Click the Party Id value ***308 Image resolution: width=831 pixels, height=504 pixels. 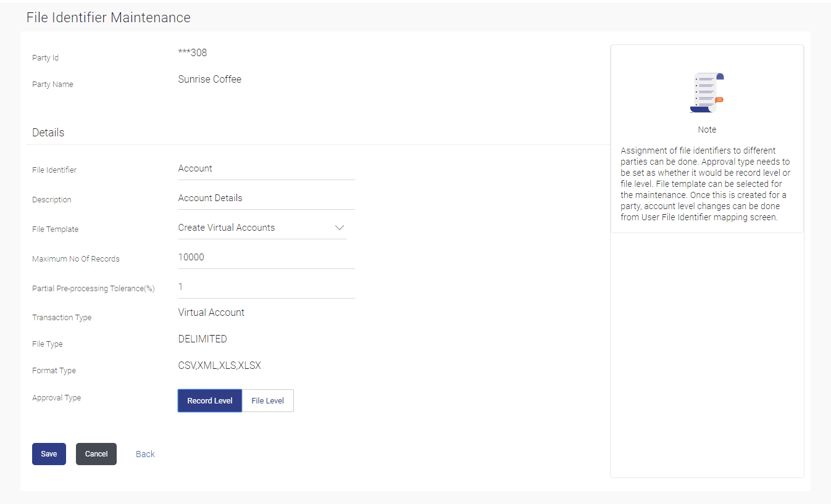(193, 53)
